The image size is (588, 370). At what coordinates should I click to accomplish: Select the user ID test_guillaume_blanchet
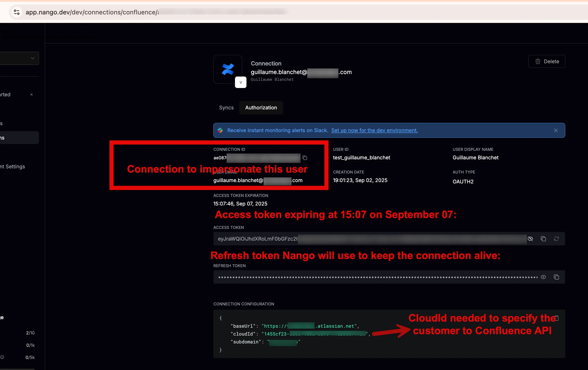[x=361, y=158]
